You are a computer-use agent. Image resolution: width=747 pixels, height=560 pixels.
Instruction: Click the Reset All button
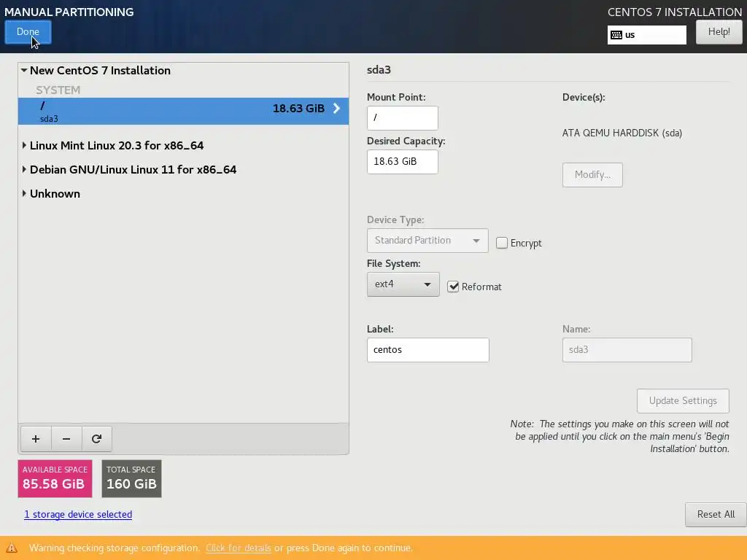point(716,514)
